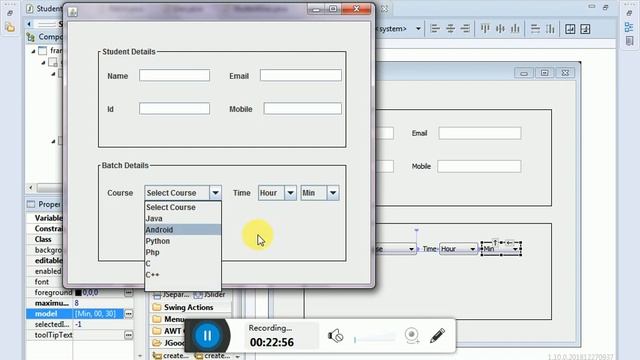Viewport: 640px width, 360px height.
Task: Click Mobile field in the designer canvas
Action: pos(479,166)
